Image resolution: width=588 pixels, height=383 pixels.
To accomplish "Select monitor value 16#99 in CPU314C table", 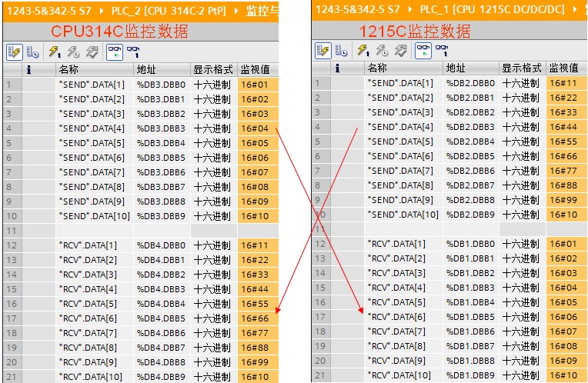I will pos(258,362).
